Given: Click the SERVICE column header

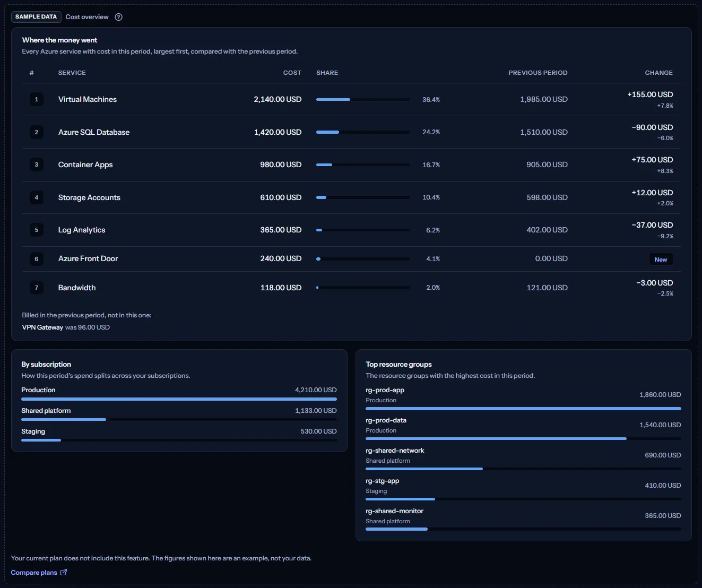Looking at the screenshot, I should pyautogui.click(x=72, y=73).
